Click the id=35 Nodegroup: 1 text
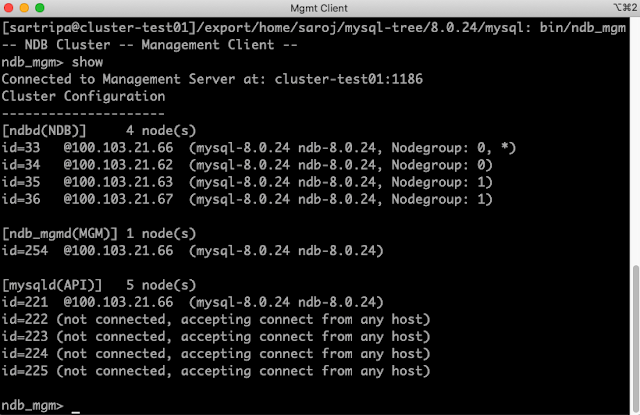Image resolution: width=640 pixels, height=415 pixels. (x=442, y=182)
